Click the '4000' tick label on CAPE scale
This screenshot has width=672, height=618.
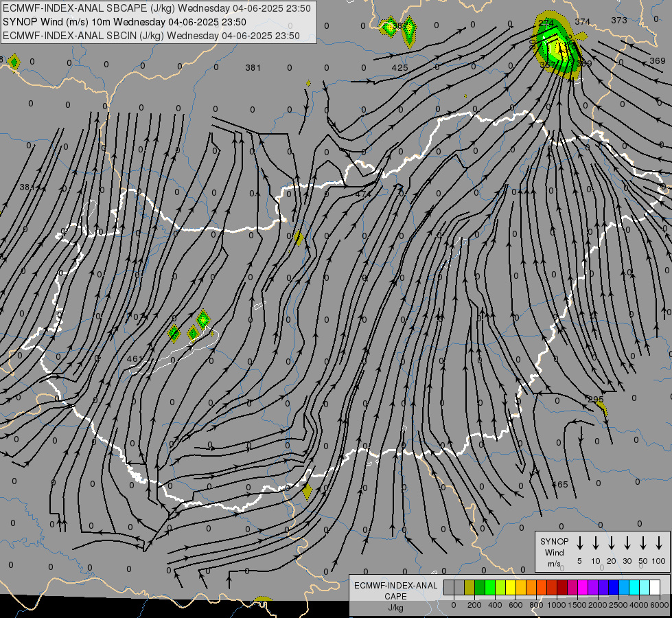639,605
